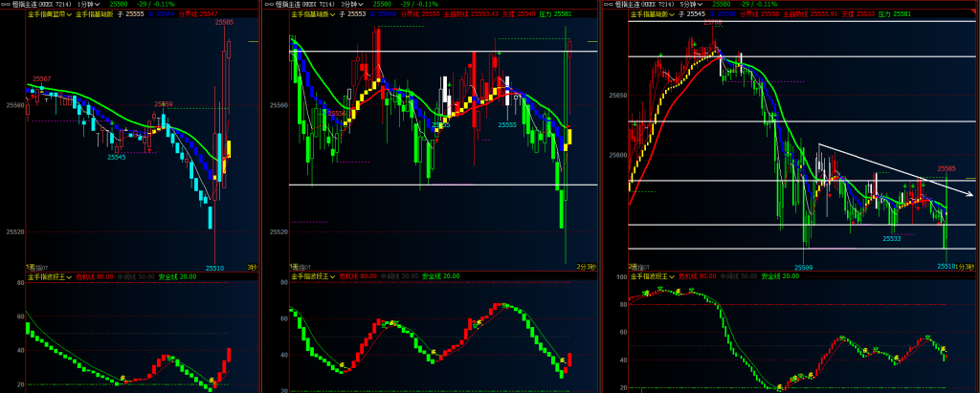Screen dimensions: 980x393
Task: Click the 25510 low price label in left chart
Action: click(x=214, y=268)
